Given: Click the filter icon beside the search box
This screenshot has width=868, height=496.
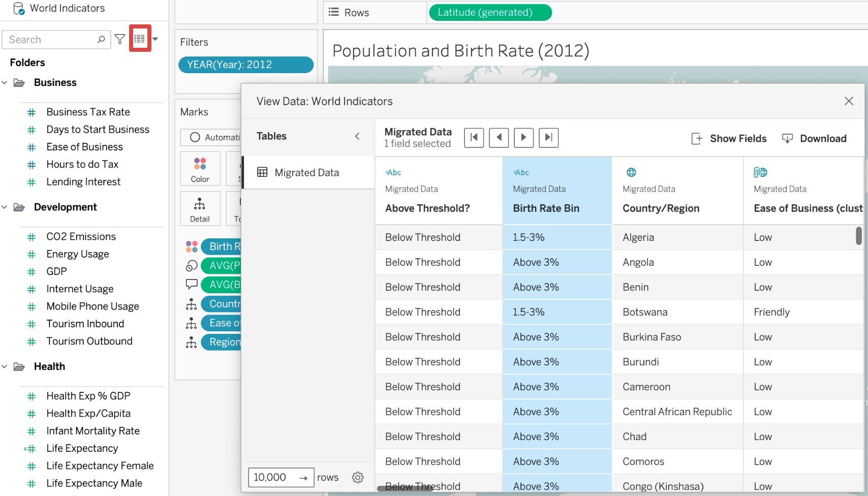Looking at the screenshot, I should point(120,39).
